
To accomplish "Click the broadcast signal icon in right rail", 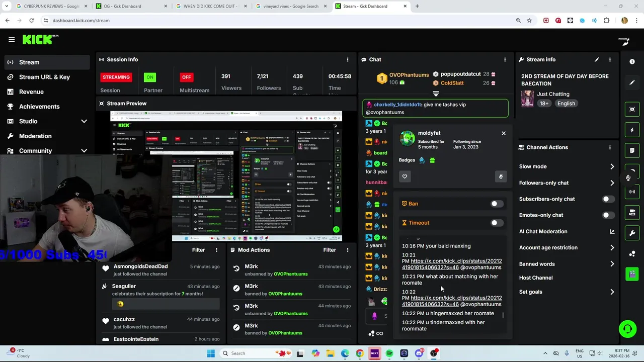I will [x=632, y=192].
